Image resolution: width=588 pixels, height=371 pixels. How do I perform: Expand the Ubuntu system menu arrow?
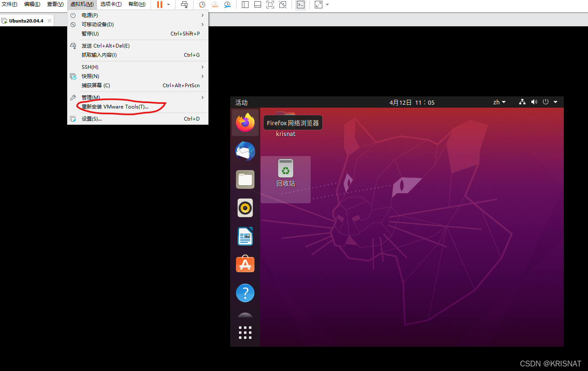point(555,102)
